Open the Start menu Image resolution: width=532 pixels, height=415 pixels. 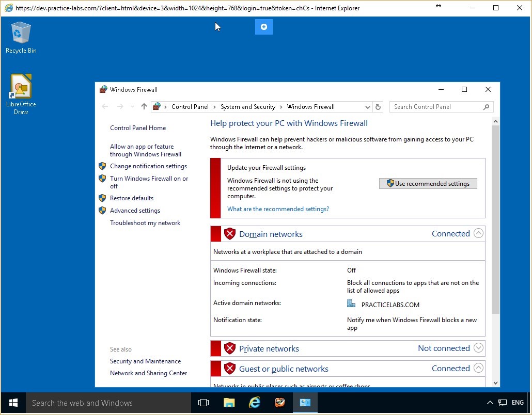[x=12, y=403]
